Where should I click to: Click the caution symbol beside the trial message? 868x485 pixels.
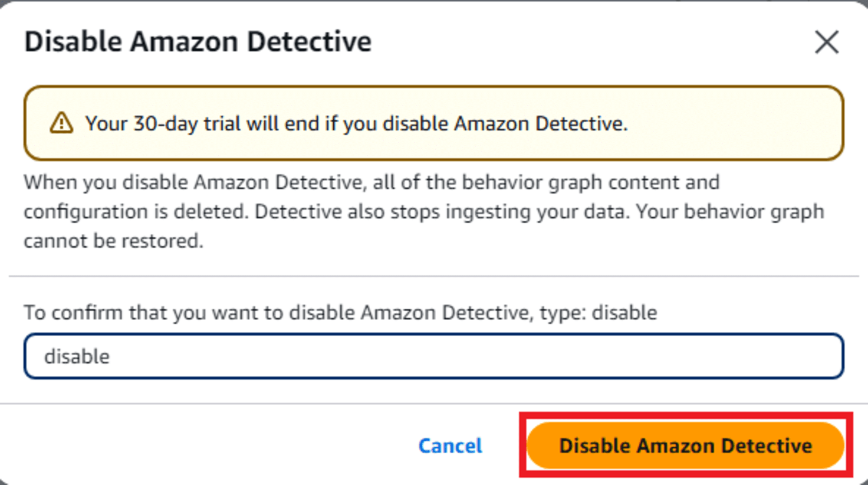point(61,123)
